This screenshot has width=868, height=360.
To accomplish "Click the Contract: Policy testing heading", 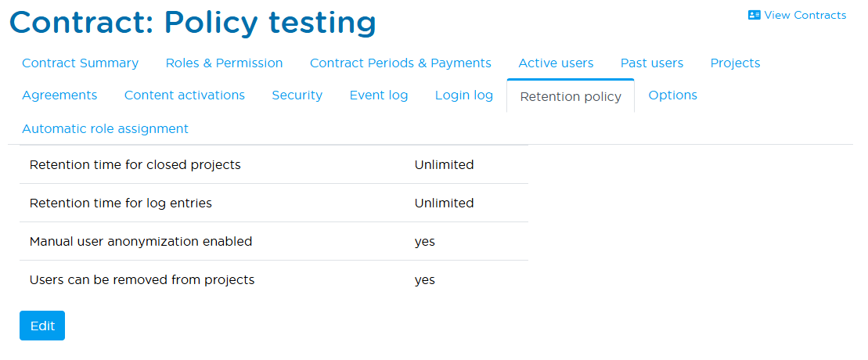I will click(x=193, y=22).
